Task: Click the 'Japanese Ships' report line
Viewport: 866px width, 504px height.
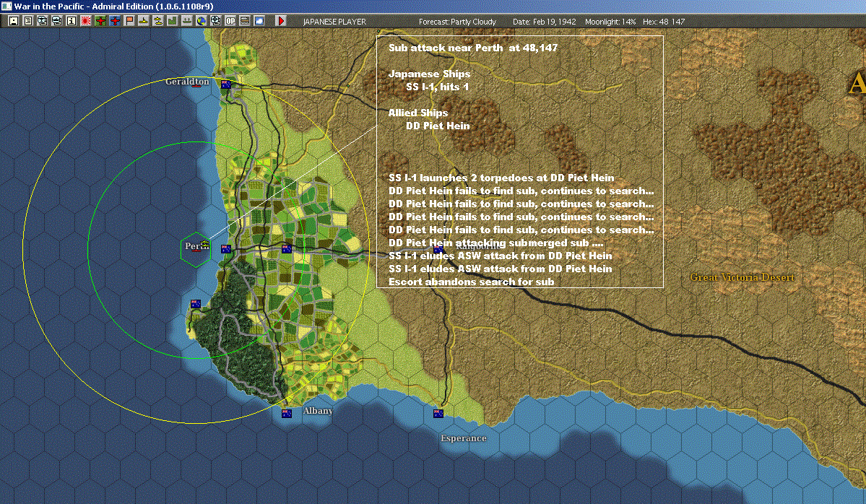Action: click(429, 74)
